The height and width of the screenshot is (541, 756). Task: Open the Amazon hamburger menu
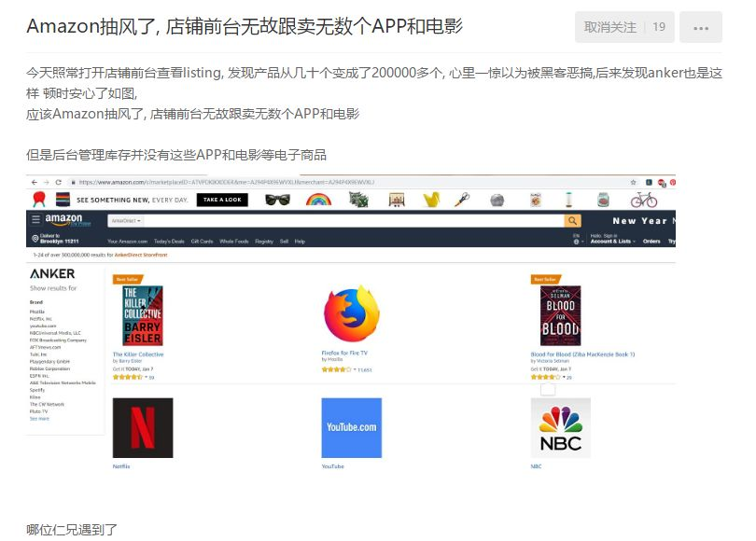(x=35, y=220)
